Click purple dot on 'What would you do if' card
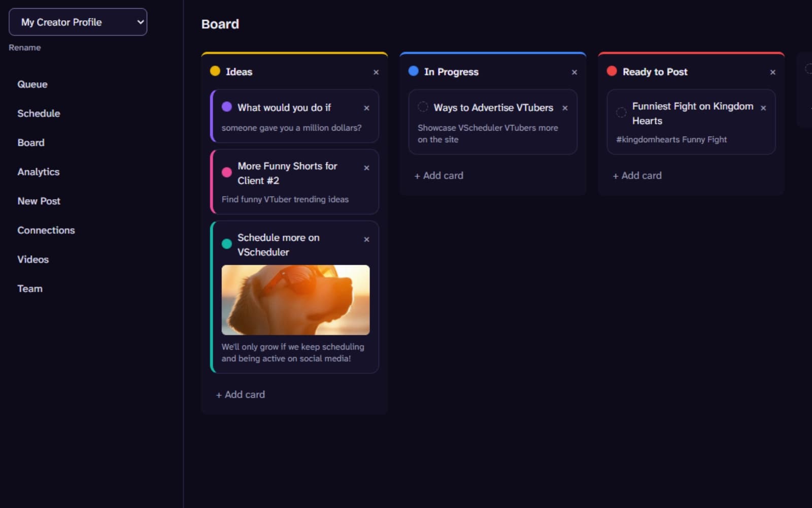812x508 pixels. (227, 107)
